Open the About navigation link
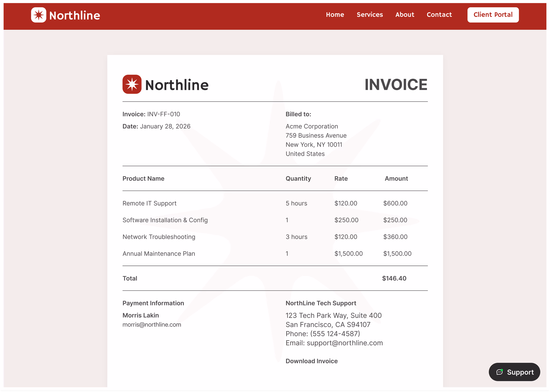The height and width of the screenshot is (392, 550). [404, 15]
